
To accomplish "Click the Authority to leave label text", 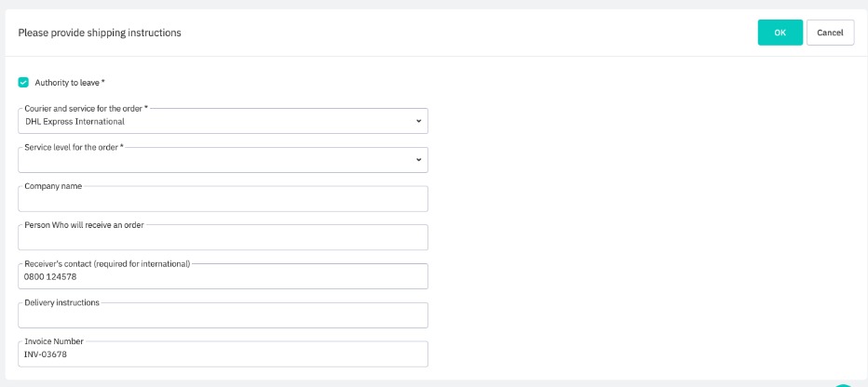I will (x=70, y=83).
